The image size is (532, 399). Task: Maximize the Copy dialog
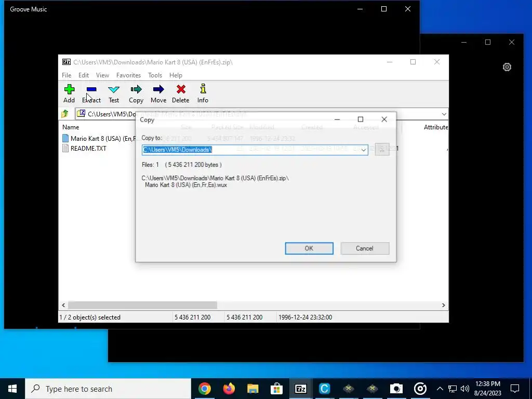[x=361, y=119]
